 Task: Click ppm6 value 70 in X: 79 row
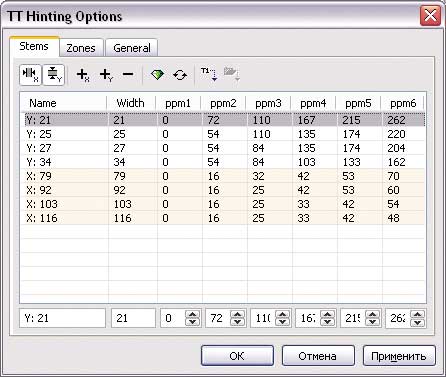coord(393,176)
